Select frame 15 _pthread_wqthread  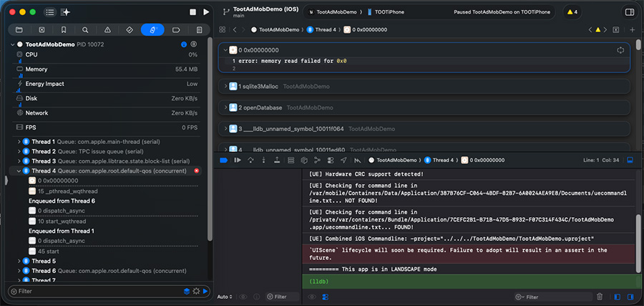[63, 191]
